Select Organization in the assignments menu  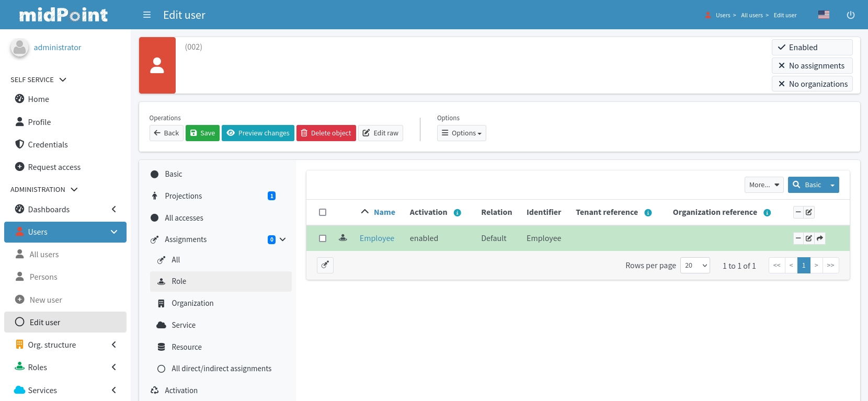coord(192,303)
